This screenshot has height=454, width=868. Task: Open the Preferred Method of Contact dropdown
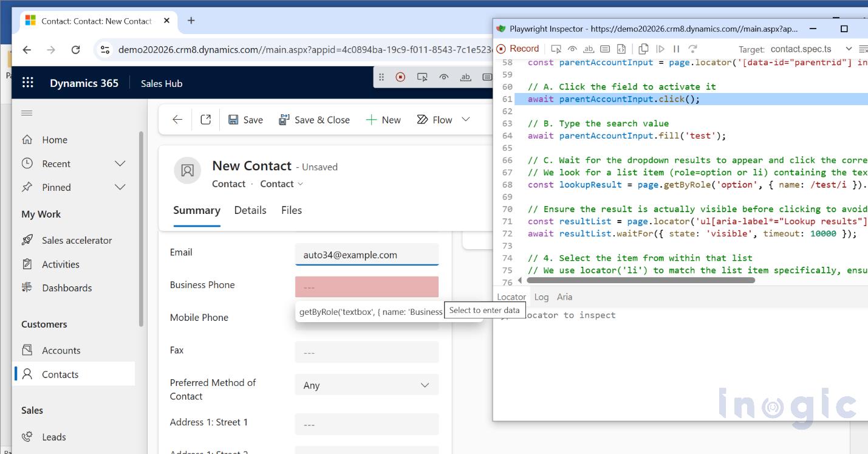pos(424,385)
